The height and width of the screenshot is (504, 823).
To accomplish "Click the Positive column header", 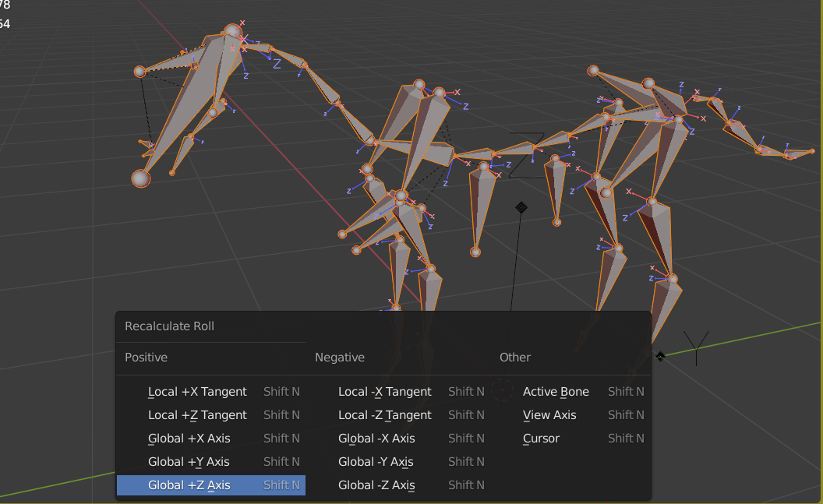I will point(146,357).
